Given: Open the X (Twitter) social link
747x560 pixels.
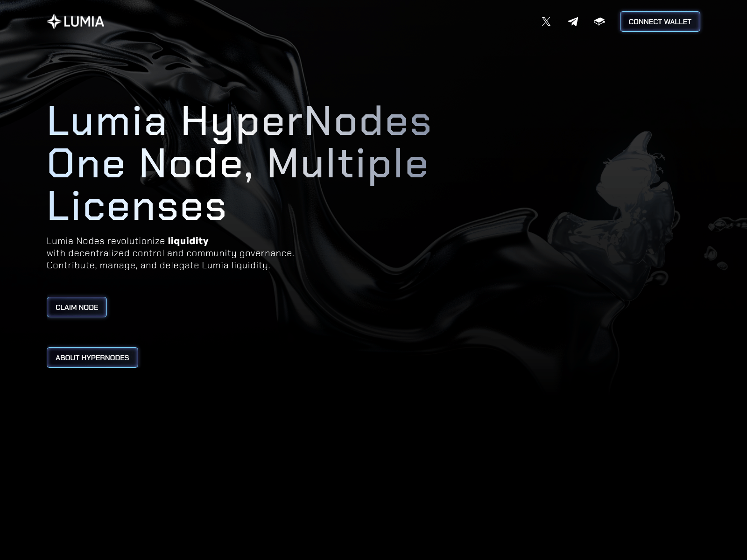Looking at the screenshot, I should (546, 21).
